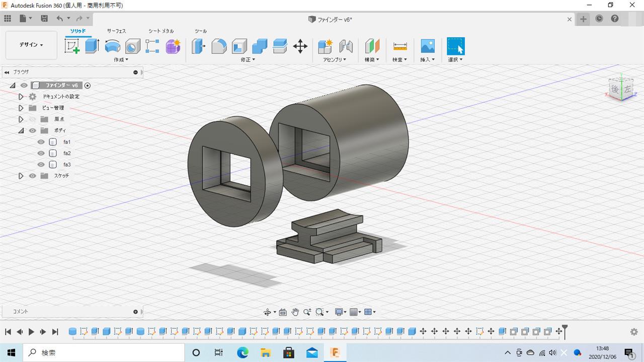Select the Move/Copy arrows tool

[x=300, y=46]
